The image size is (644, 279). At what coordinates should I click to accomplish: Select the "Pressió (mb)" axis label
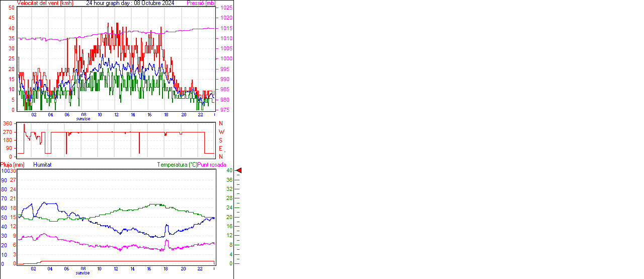(201, 3)
